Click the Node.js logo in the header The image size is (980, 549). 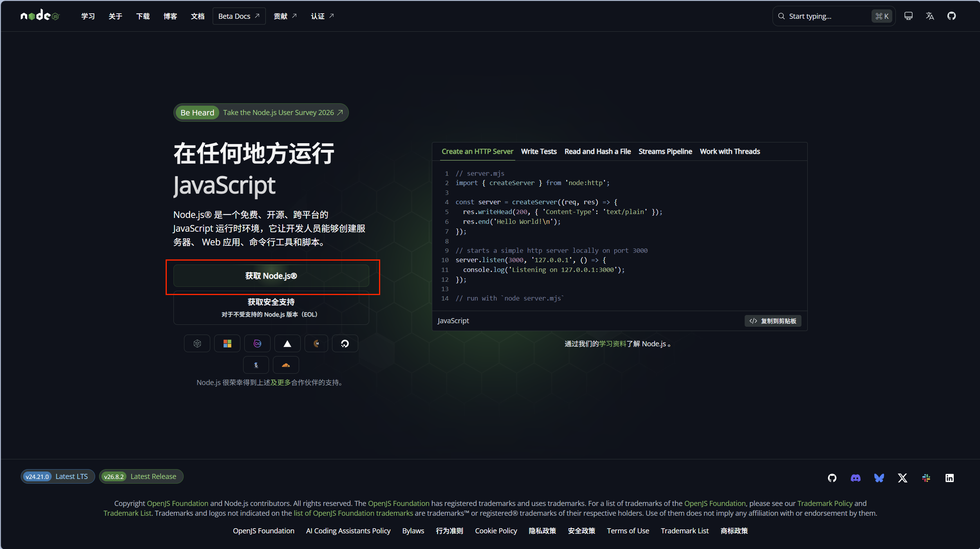click(40, 16)
